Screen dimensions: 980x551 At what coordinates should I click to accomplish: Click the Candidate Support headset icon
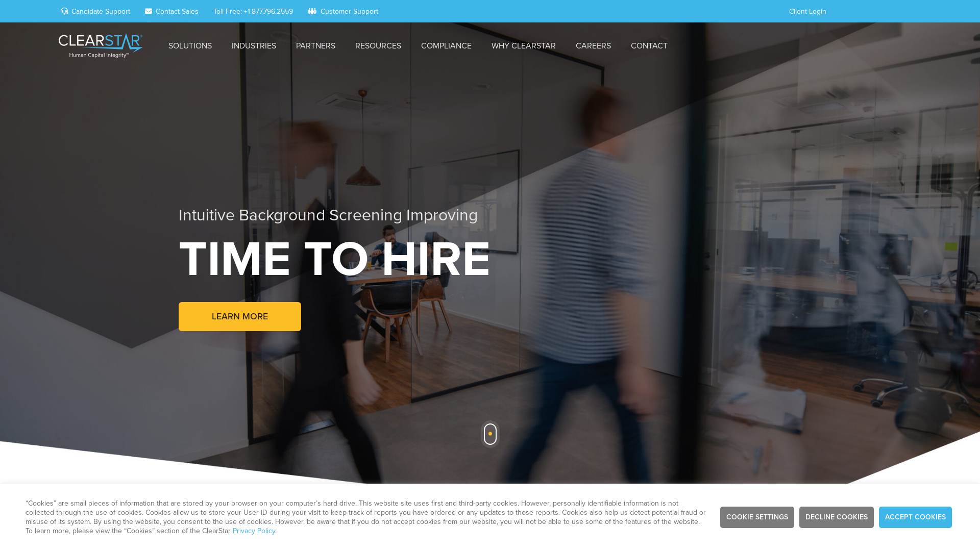65,11
